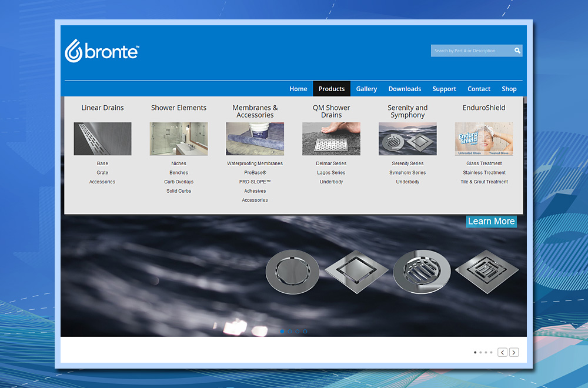Select Underbody under Serenity and Symphony
588x388 pixels.
pos(407,182)
